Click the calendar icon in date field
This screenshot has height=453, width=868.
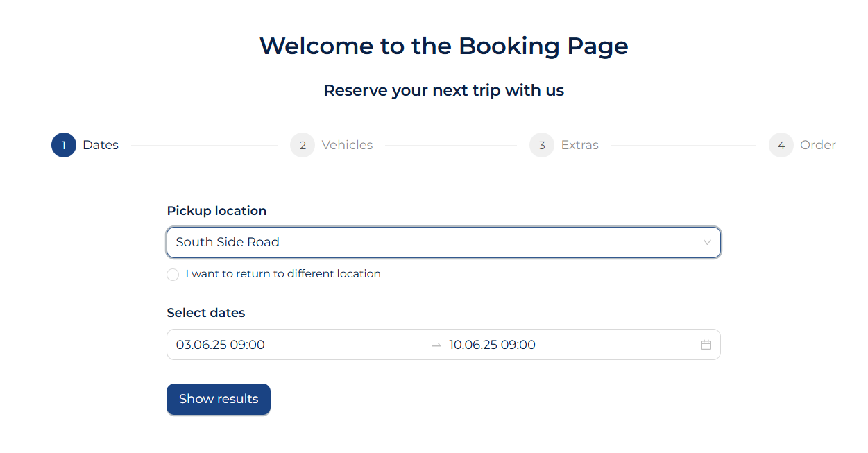(706, 345)
